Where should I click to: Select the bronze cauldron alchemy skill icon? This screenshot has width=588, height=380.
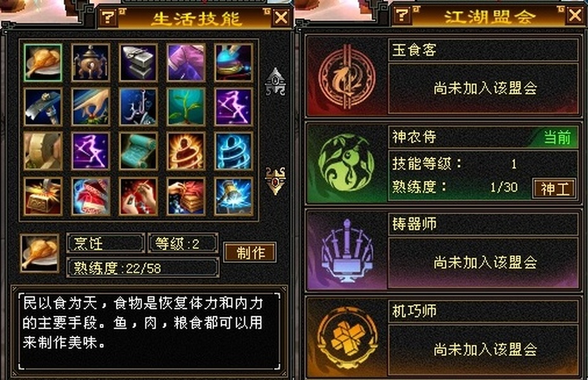[91, 63]
